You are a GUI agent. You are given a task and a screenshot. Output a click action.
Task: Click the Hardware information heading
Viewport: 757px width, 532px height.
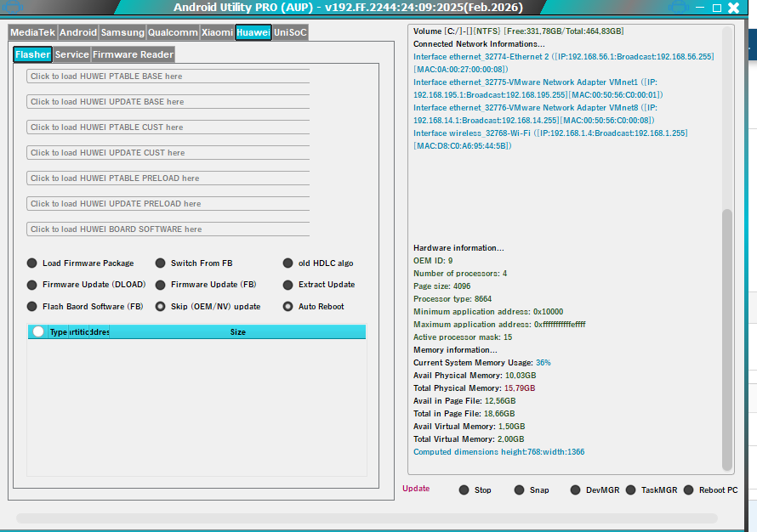(x=458, y=248)
